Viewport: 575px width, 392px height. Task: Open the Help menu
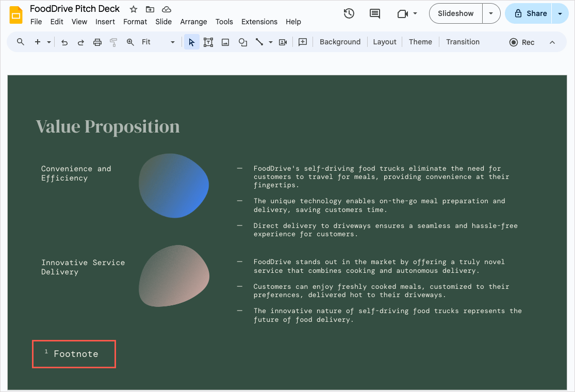(293, 22)
